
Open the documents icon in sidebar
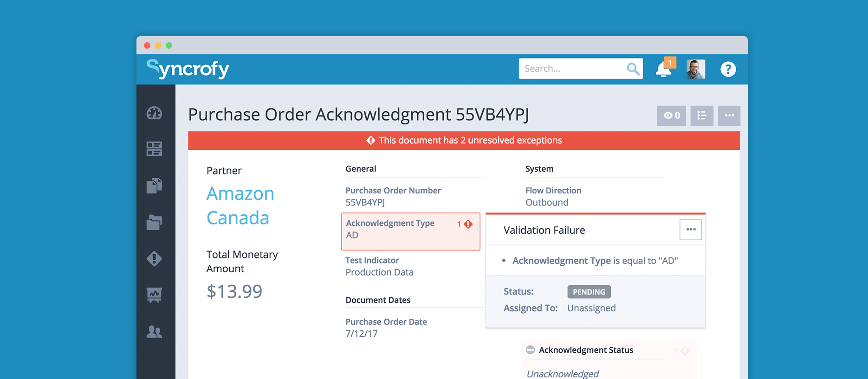pyautogui.click(x=155, y=186)
